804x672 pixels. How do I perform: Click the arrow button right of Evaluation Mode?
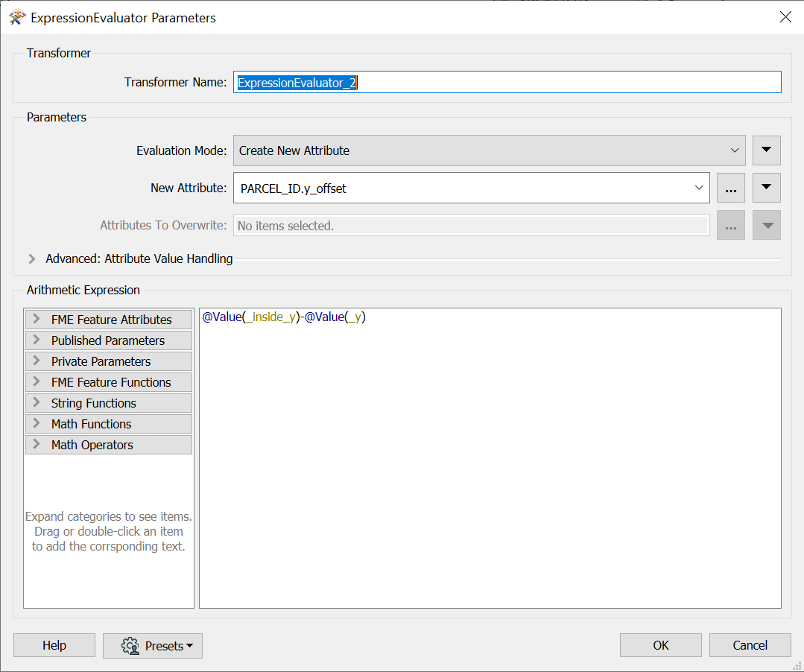click(x=766, y=150)
